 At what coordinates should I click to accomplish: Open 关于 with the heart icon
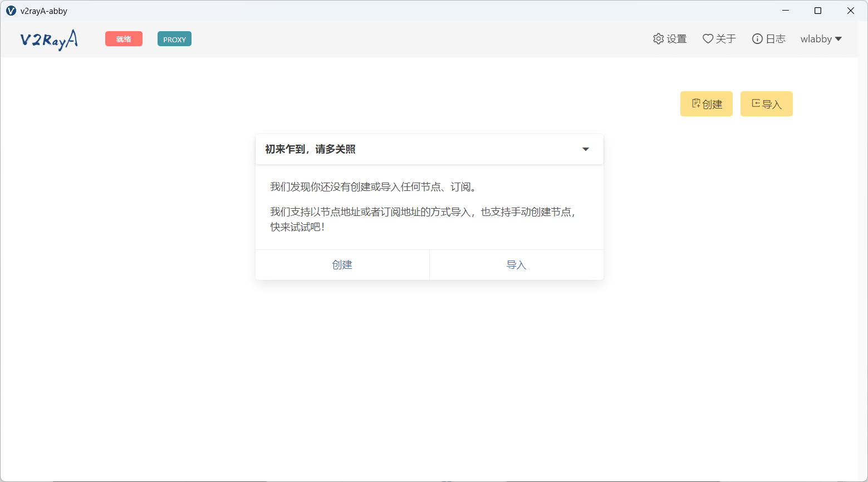pyautogui.click(x=719, y=39)
